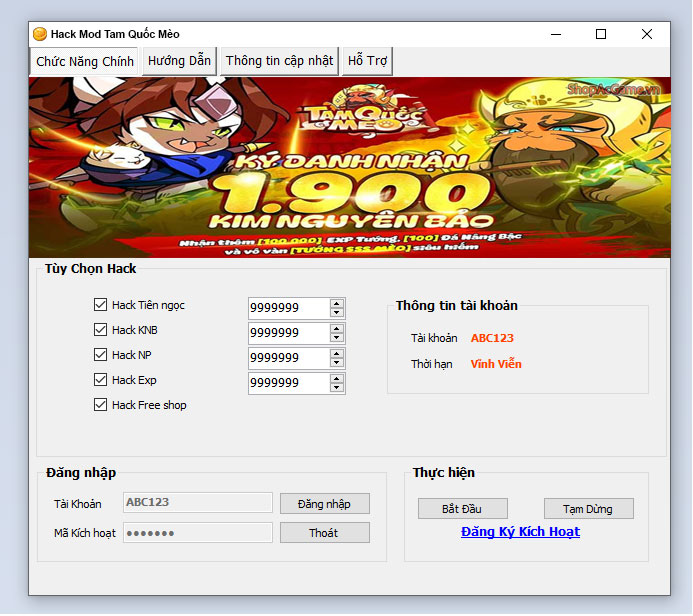Screen dimensions: 693x616
Task: Click account name ABC123 in account info
Action: point(492,338)
